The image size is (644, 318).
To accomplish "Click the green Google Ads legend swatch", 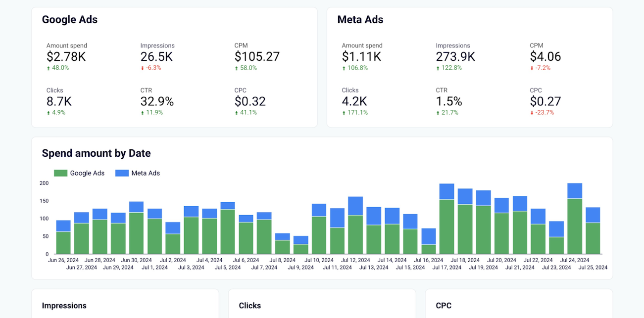I will 60,173.
